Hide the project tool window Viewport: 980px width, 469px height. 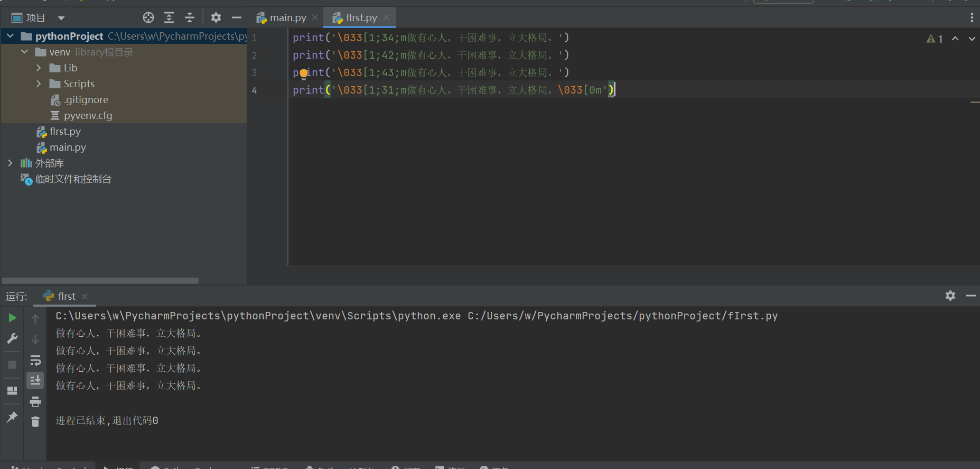pos(237,18)
